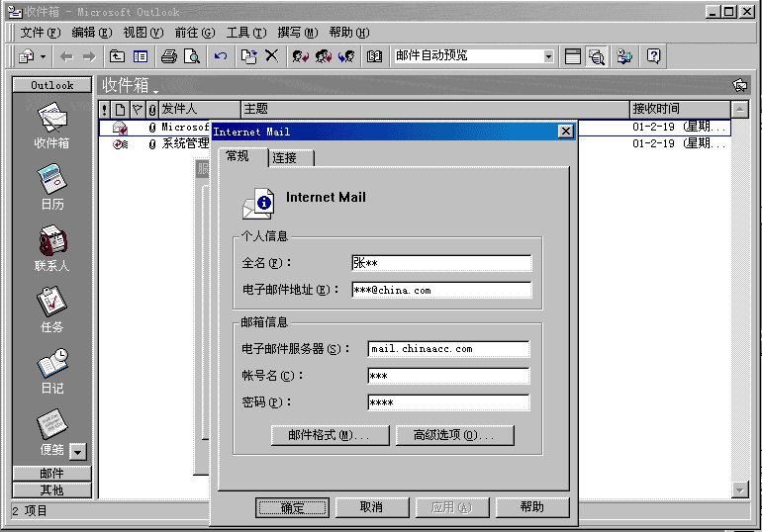Open the Inbox shortcut in Outlook bar

point(52,126)
